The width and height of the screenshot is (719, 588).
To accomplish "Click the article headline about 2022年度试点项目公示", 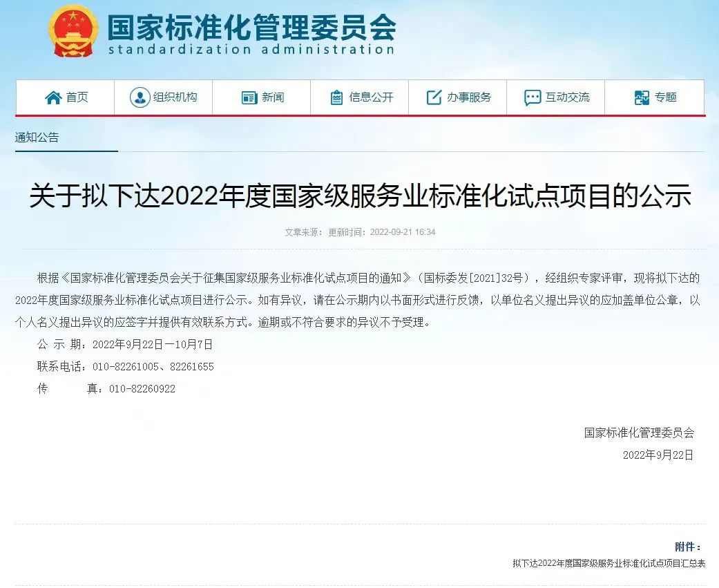I will point(361,196).
